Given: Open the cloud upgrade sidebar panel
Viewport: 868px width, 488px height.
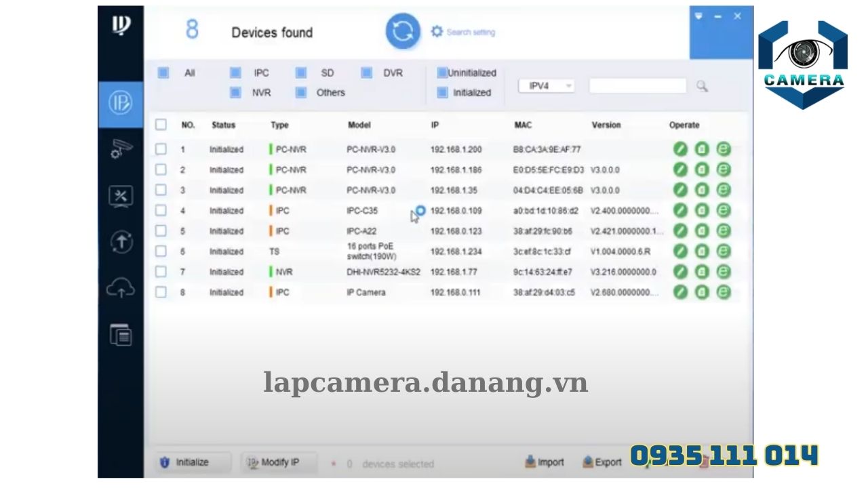Looking at the screenshot, I should click(x=121, y=288).
